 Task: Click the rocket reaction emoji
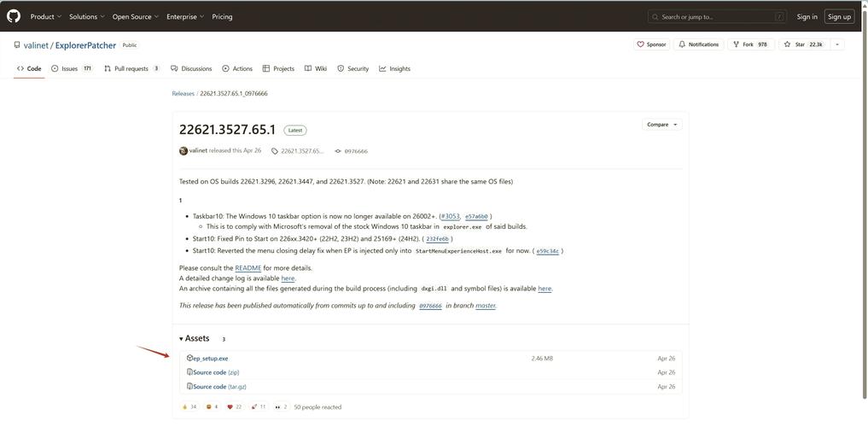254,407
